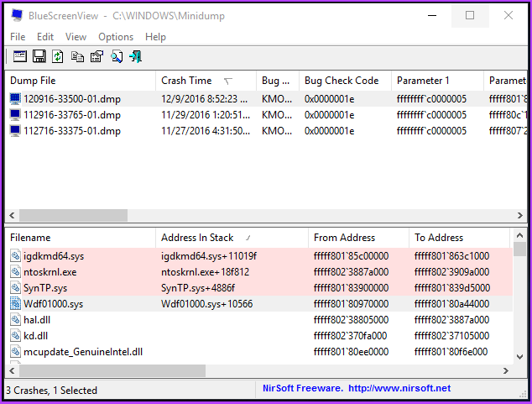Viewport: 532px width, 404px height.
Task: Sort by the truncated Bug... column header
Action: 278,81
